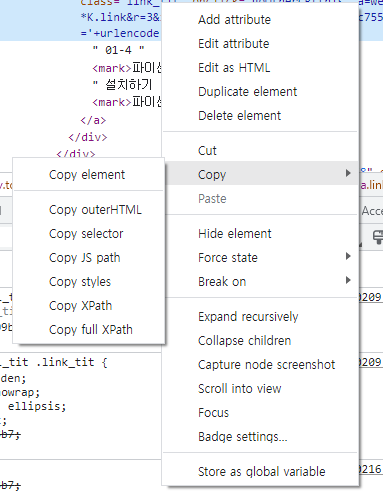Choose Hide element option

tap(260, 234)
